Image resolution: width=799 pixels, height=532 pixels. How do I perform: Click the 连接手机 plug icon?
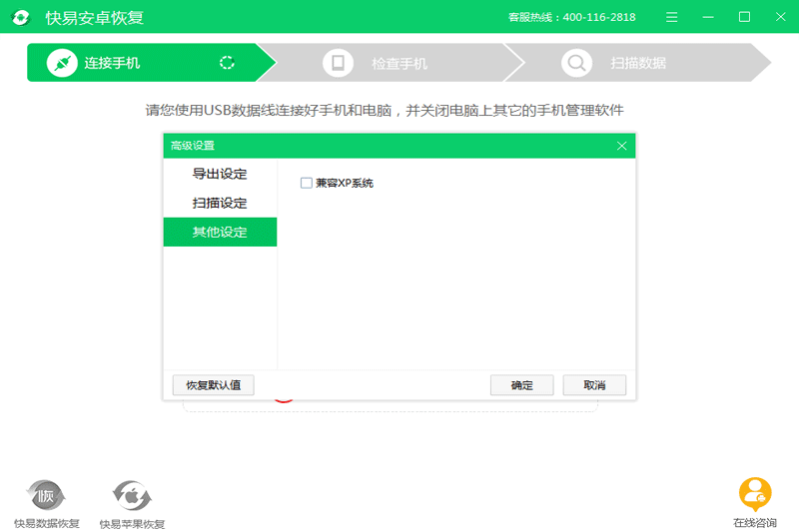[62, 63]
